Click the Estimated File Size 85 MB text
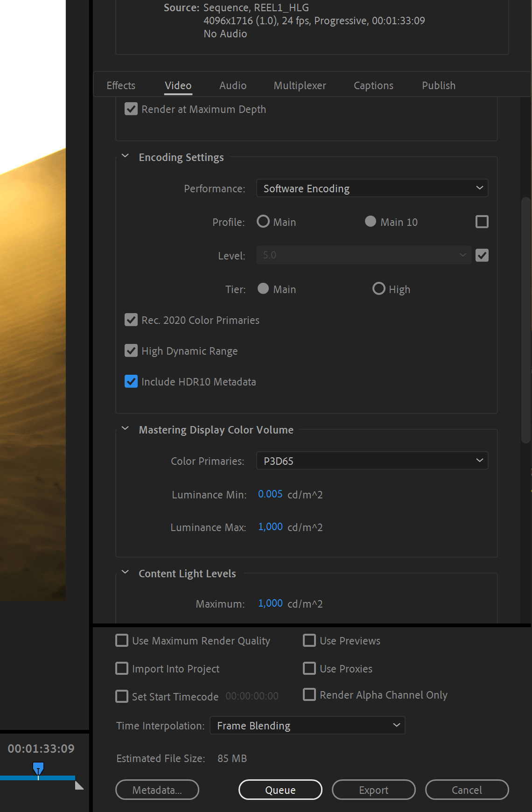 pos(182,758)
